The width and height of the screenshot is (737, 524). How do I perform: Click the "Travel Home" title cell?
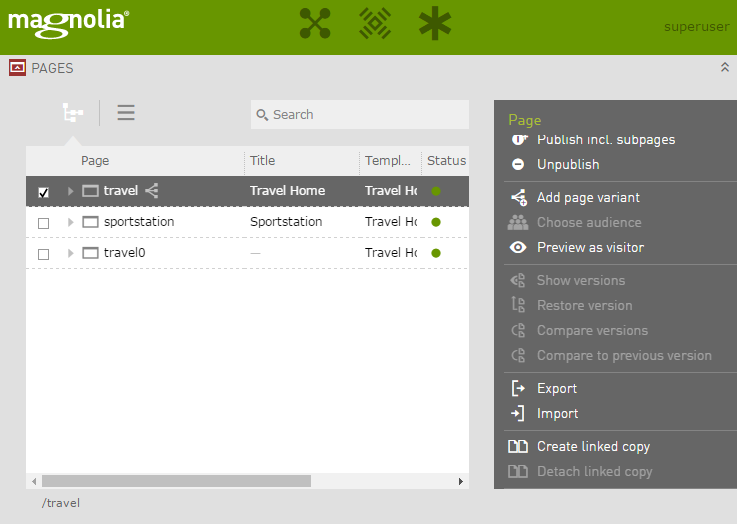click(x=287, y=190)
